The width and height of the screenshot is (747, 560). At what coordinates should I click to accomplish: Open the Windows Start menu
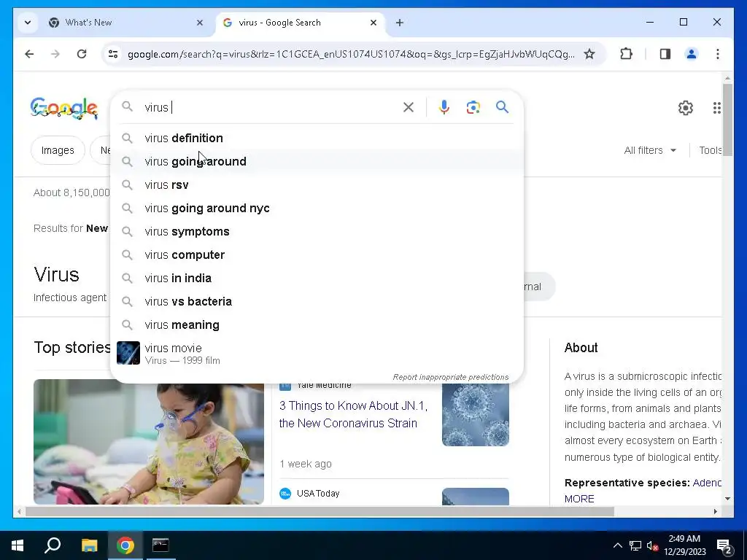tap(18, 545)
